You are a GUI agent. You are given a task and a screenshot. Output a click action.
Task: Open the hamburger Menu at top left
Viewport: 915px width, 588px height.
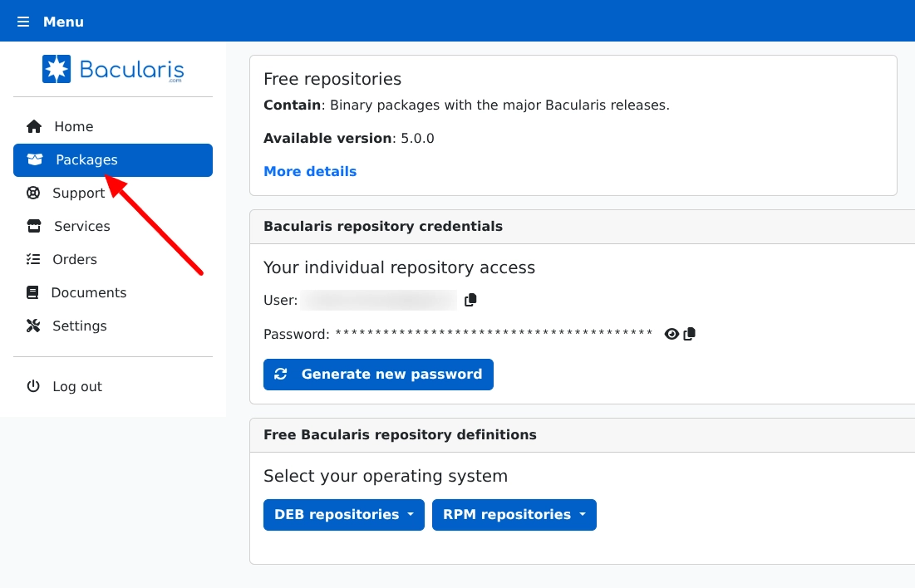(23, 21)
